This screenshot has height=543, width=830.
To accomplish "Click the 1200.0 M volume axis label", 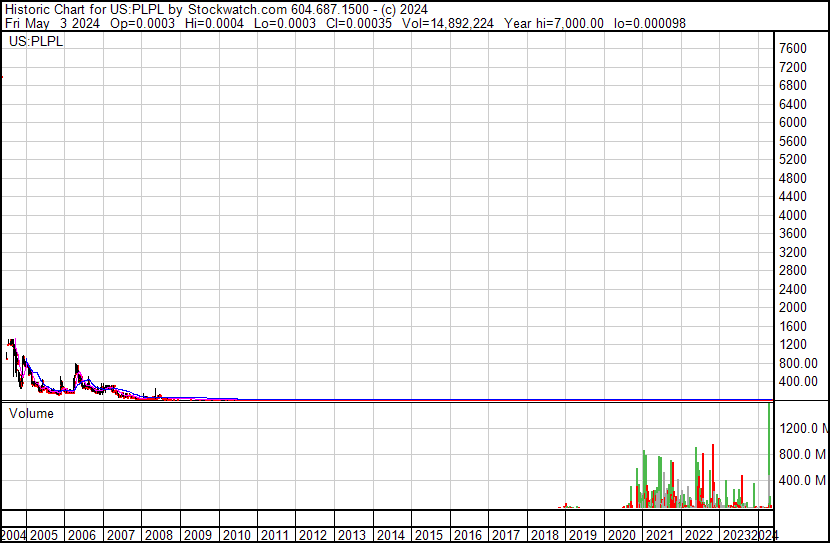I will pos(803,428).
